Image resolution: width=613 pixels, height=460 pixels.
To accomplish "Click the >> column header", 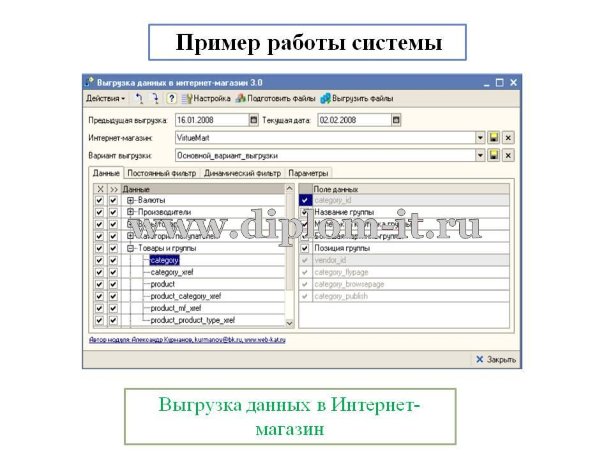I will [114, 189].
